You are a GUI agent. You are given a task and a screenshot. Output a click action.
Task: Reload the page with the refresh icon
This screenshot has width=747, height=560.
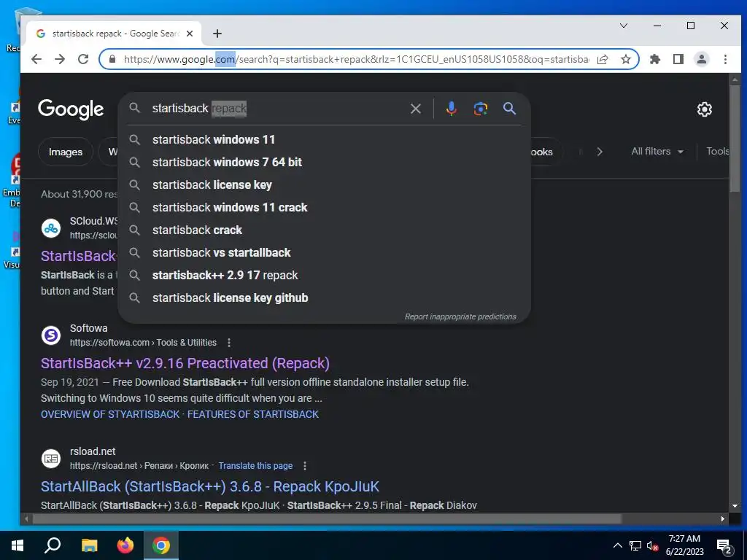click(83, 59)
